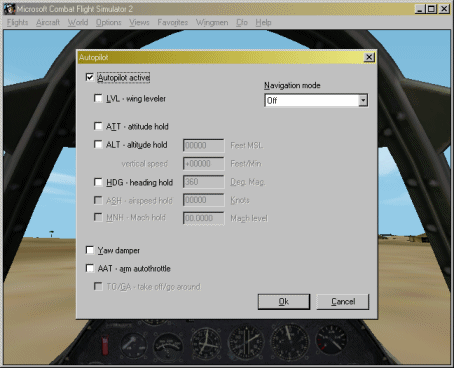Screen dimensions: 454x368
Task: Click the Navigation mode Off combo box
Action: click(x=316, y=100)
